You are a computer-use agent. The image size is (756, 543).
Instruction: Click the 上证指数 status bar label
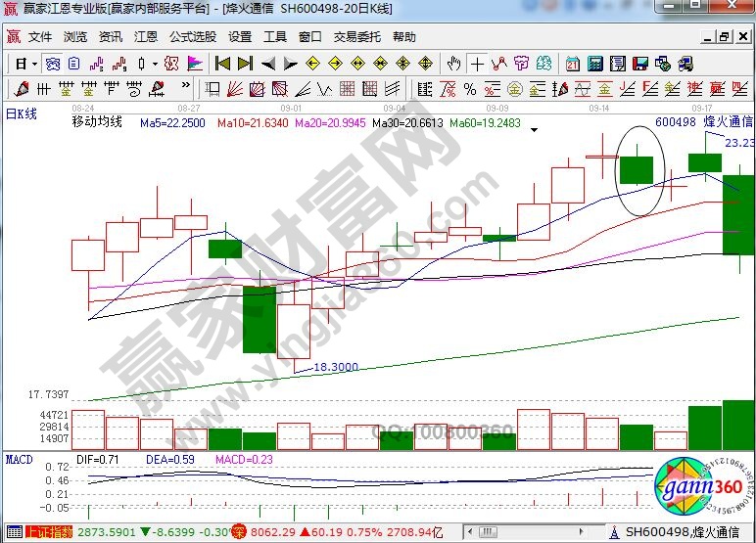pos(48,532)
